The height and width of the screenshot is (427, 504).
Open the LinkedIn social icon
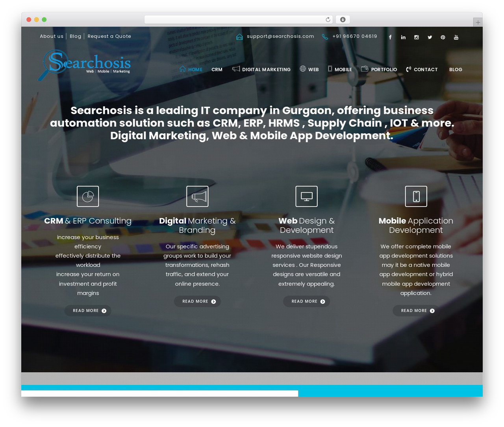403,37
